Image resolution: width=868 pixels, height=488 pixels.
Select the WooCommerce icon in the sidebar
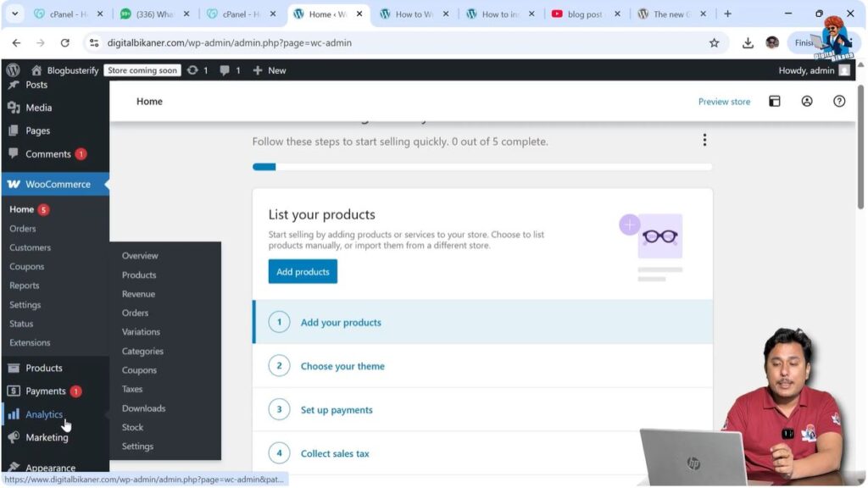[x=15, y=184]
